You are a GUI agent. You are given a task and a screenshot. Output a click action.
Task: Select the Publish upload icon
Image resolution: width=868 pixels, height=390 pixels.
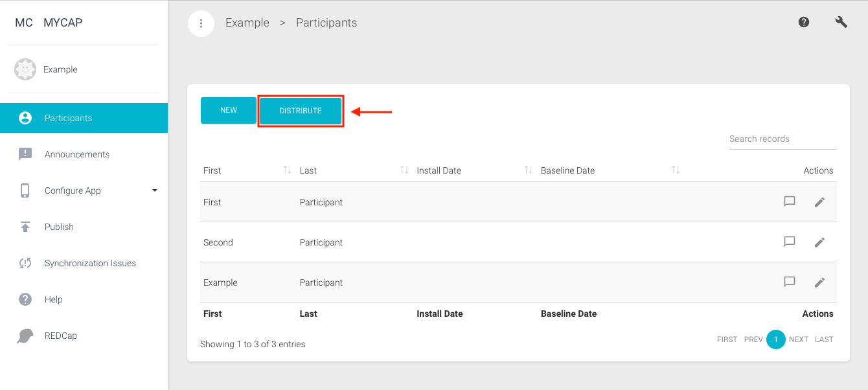click(x=25, y=227)
